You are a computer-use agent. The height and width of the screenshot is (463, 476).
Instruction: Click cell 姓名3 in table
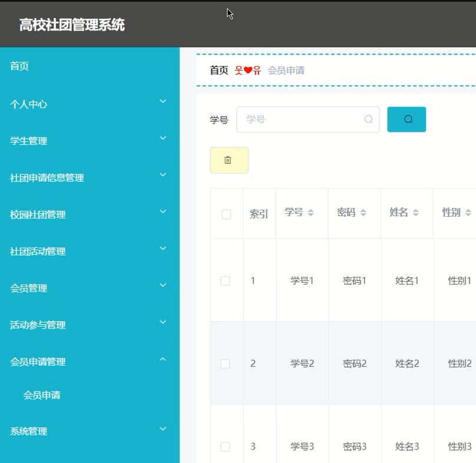click(x=407, y=447)
